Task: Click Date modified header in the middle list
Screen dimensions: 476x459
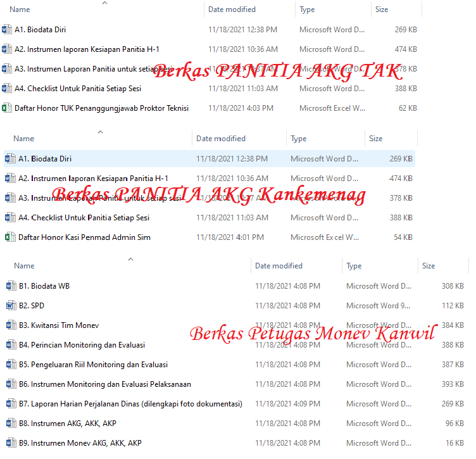Action: click(x=221, y=139)
